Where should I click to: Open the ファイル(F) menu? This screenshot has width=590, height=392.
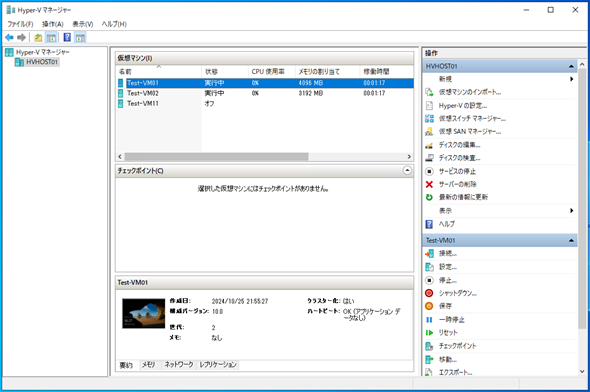20,24
